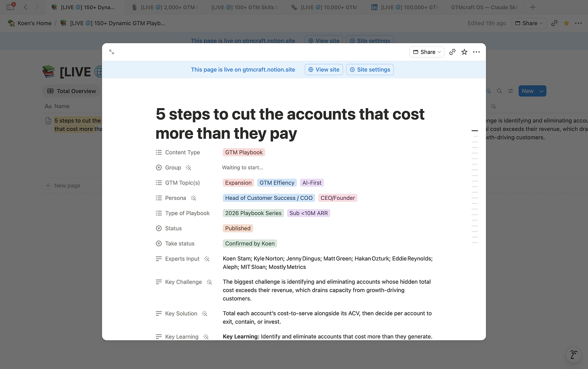Click the Key Solution description text
Viewport: 588px width, 369px height.
click(327, 317)
